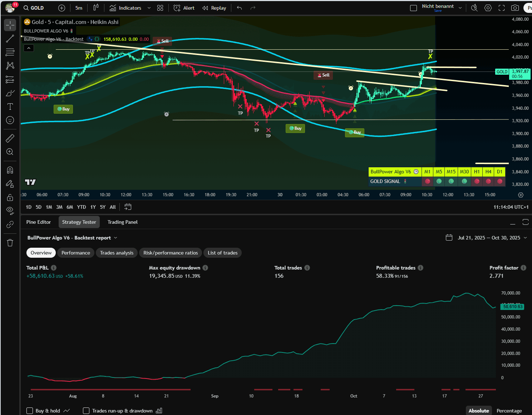Add a symbol to compare using plus icon
The width and height of the screenshot is (532, 415).
click(61, 8)
